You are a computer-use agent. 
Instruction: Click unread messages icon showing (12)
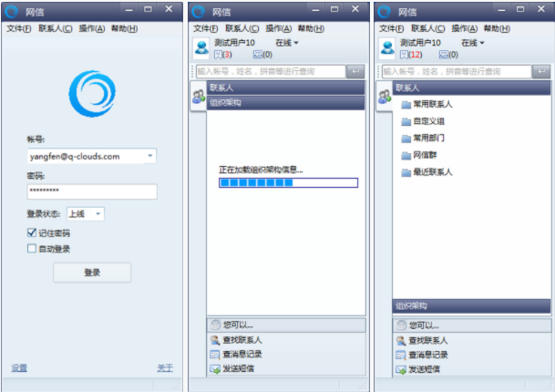click(404, 55)
